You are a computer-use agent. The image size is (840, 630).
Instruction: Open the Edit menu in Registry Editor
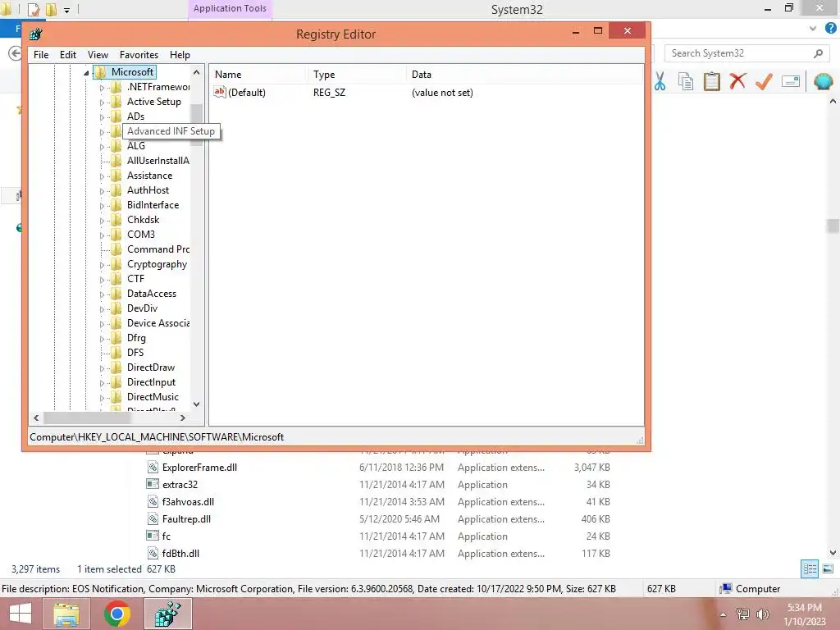tap(68, 55)
